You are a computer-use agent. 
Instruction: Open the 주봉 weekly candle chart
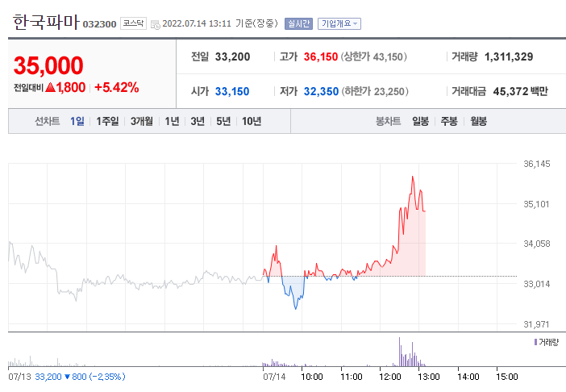click(448, 121)
